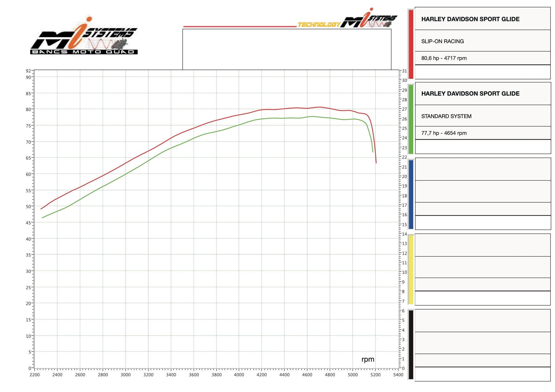
Task: Click the 80,6 hp - 4717 rpm value
Action: [x=444, y=58]
